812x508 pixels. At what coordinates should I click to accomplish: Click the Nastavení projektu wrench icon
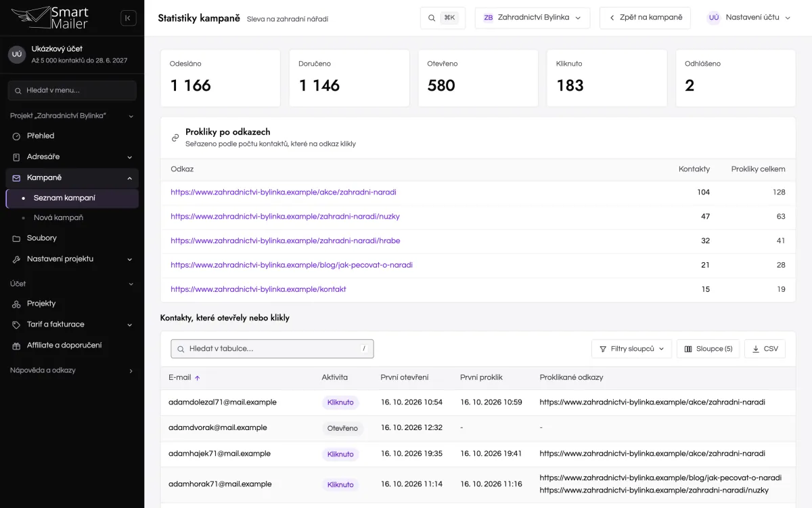(x=16, y=259)
